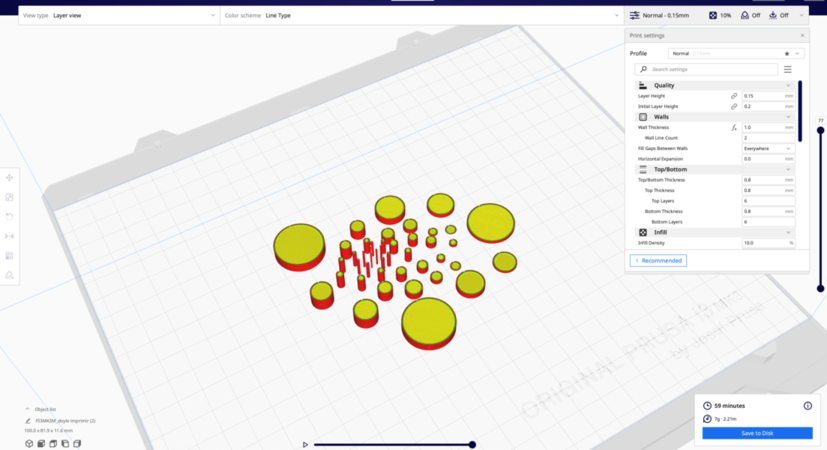Switch to front camera view
This screenshot has width=827, height=450.
41,444
